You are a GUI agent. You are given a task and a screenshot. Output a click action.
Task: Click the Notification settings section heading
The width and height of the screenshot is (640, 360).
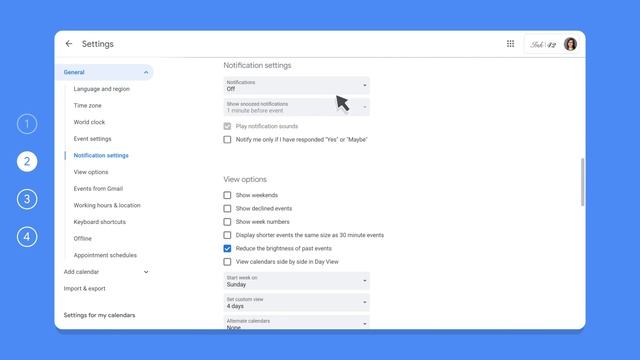[257, 65]
